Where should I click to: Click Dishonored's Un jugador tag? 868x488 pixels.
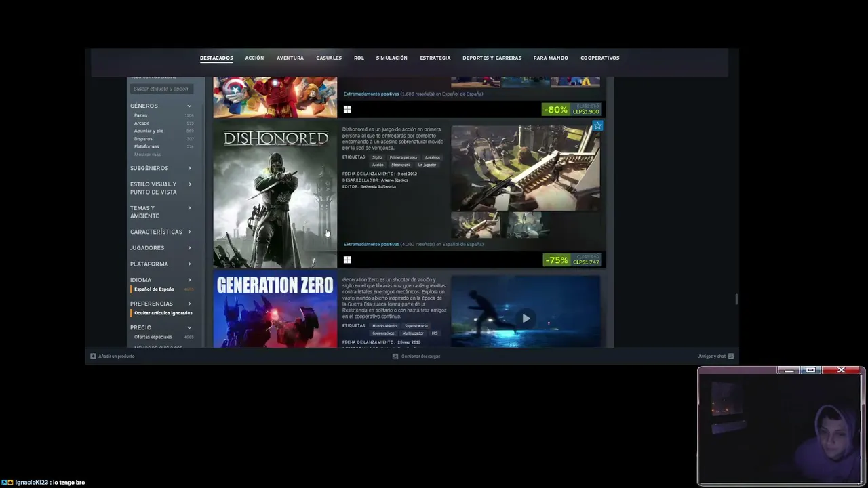[x=427, y=165]
